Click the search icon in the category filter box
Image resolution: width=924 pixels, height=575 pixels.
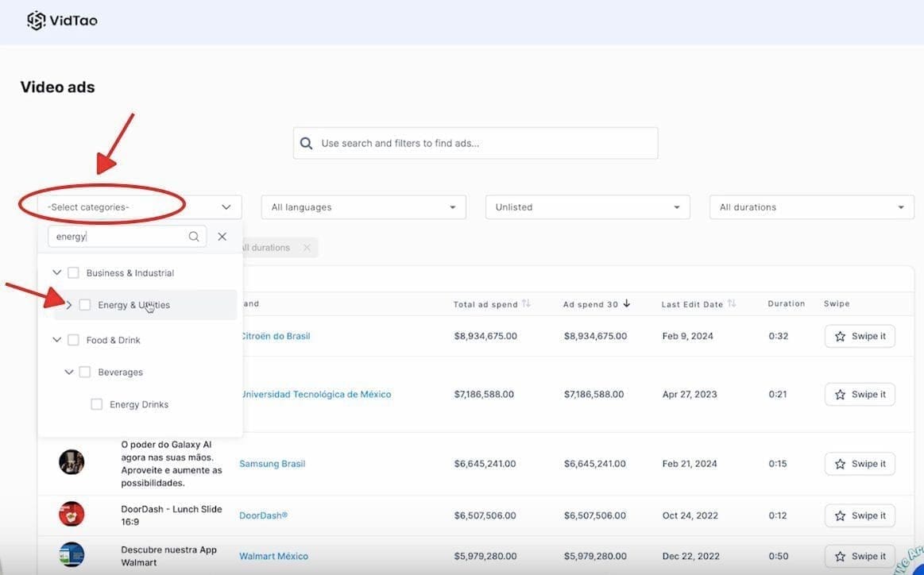coord(194,237)
